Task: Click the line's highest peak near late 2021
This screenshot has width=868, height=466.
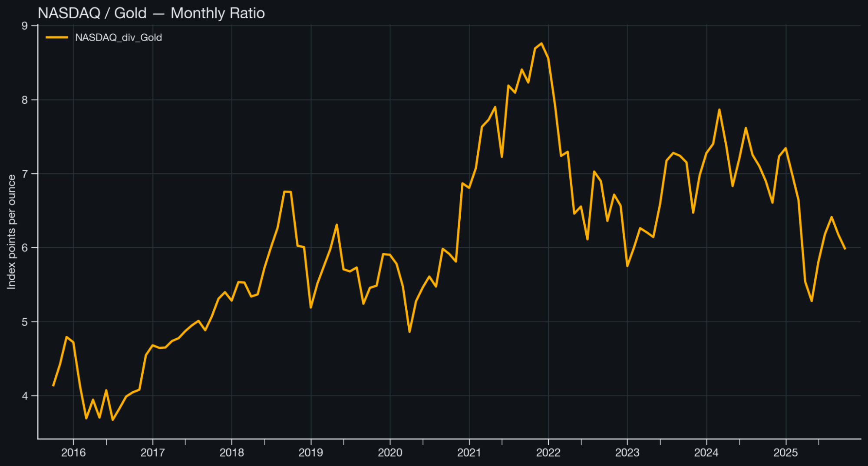Action: click(541, 43)
